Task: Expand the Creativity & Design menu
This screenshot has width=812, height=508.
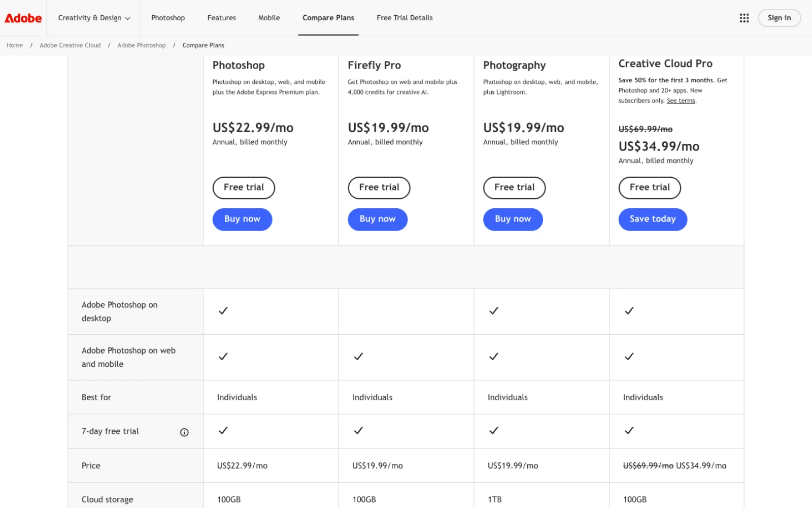Action: (x=94, y=18)
